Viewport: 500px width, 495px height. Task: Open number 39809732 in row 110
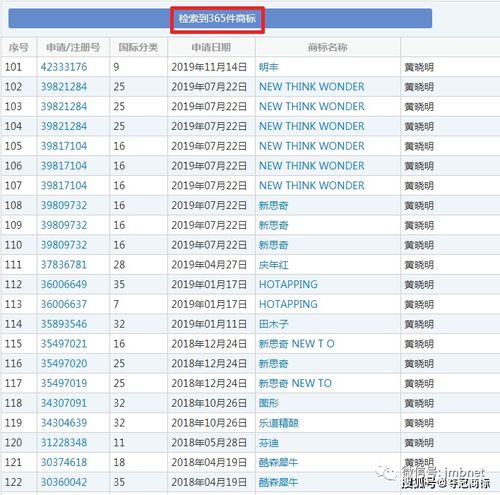click(64, 245)
